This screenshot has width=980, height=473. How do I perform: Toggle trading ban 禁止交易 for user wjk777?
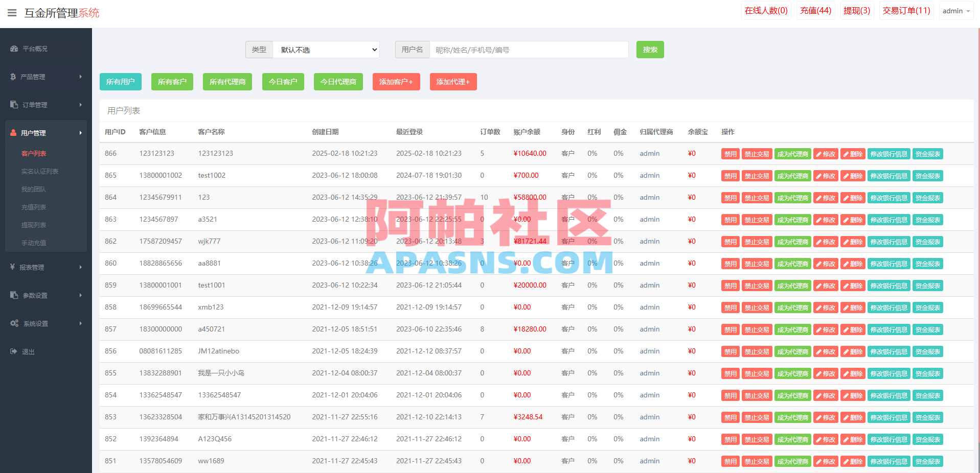[x=757, y=241]
